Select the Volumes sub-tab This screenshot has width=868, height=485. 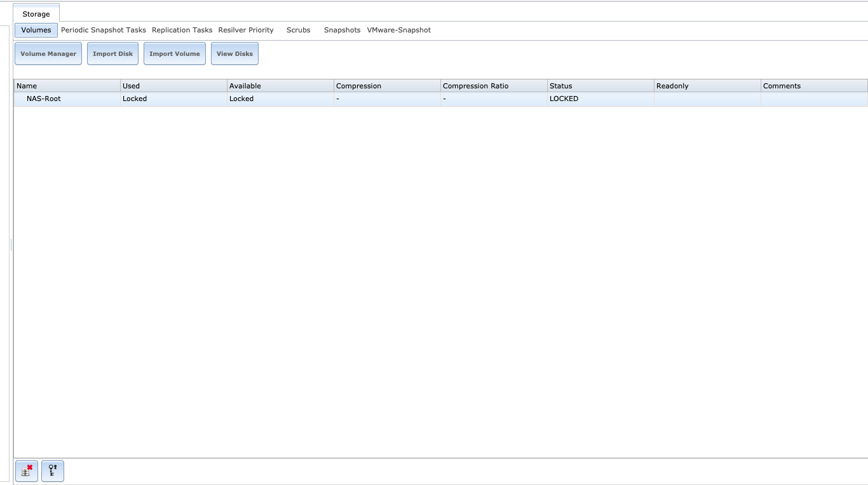click(36, 30)
